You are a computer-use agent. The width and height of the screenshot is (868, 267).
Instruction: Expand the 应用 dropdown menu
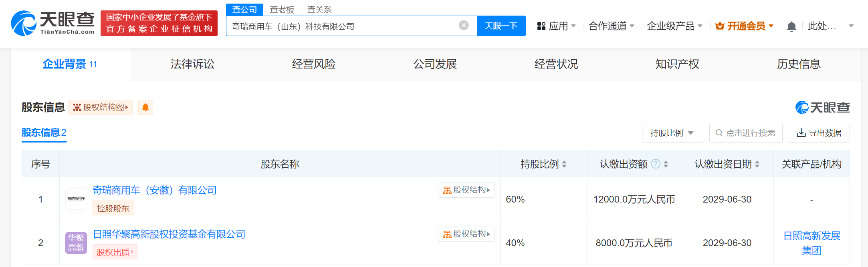[556, 26]
